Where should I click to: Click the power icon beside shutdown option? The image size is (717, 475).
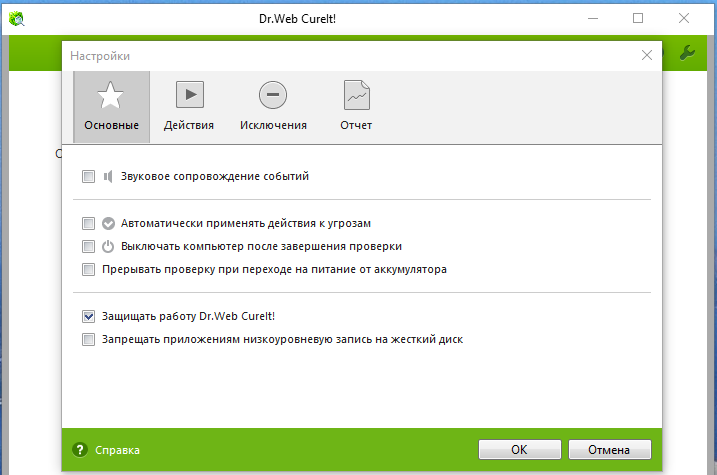[x=108, y=246]
